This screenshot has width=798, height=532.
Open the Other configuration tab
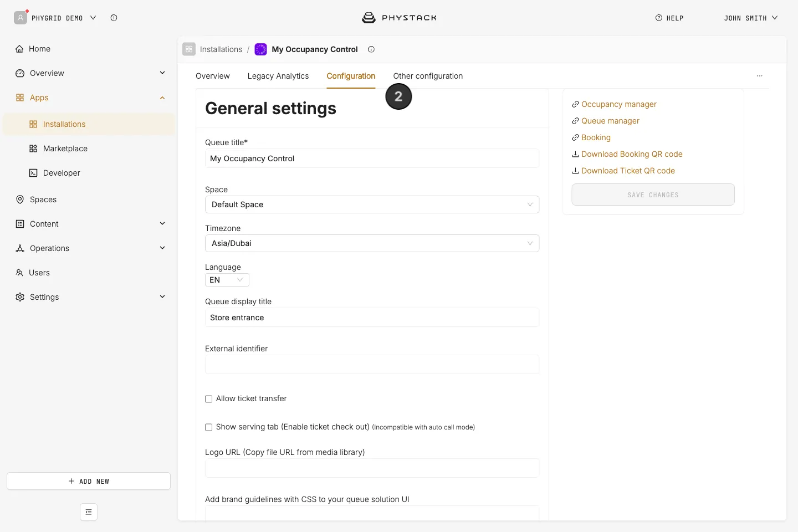point(428,76)
